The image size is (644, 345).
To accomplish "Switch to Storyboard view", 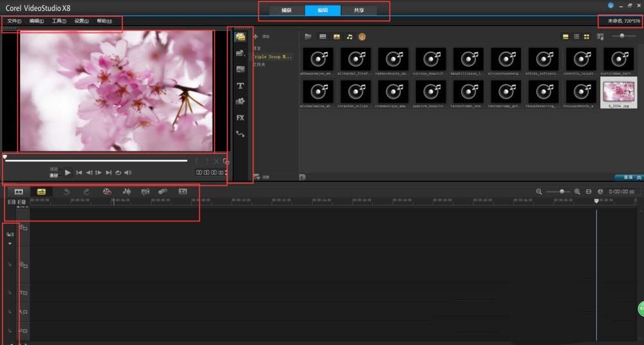I will pos(19,192).
